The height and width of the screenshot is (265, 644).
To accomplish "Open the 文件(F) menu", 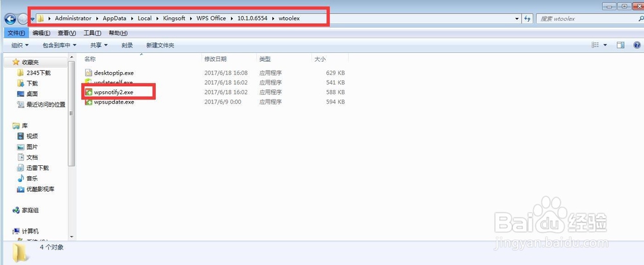I will coord(17,33).
